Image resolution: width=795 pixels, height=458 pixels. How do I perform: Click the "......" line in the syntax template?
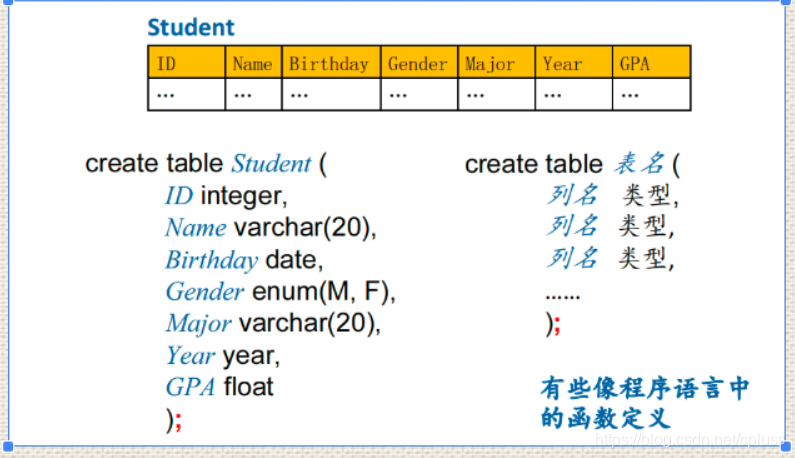pyautogui.click(x=562, y=296)
